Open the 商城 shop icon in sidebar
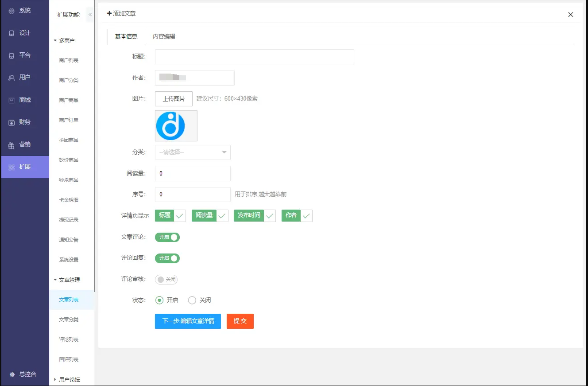This screenshot has width=588, height=386. (x=12, y=100)
